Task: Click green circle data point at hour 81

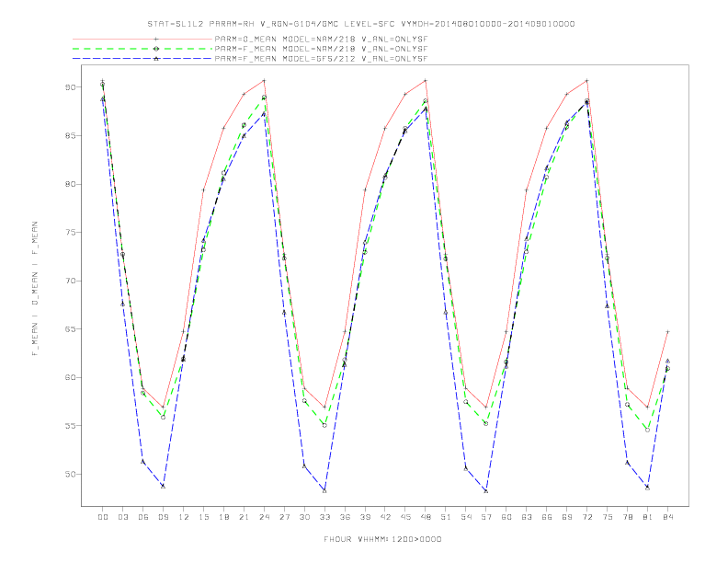Action: [x=648, y=430]
